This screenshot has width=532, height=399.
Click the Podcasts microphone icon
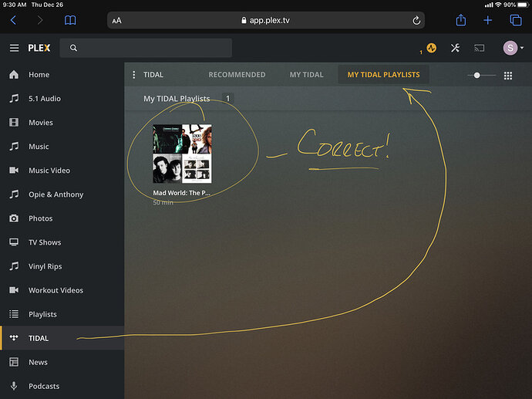[14, 386]
